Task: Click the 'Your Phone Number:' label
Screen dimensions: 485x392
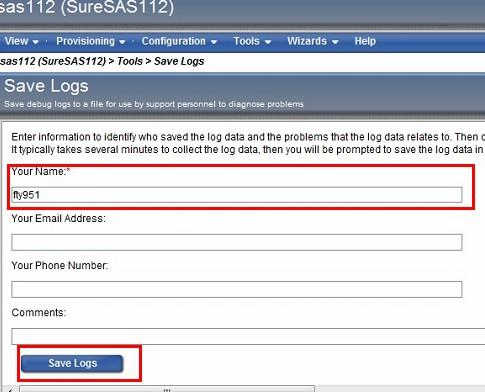Action: tap(60, 266)
